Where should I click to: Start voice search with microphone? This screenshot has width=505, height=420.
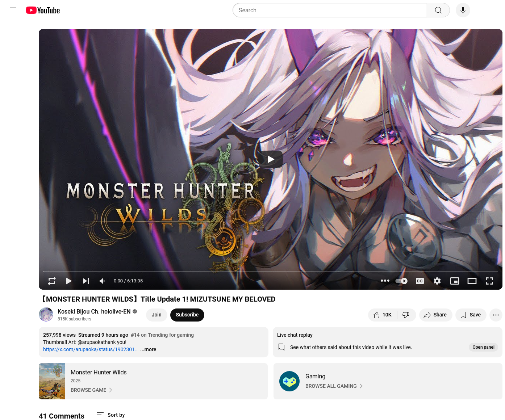(463, 10)
